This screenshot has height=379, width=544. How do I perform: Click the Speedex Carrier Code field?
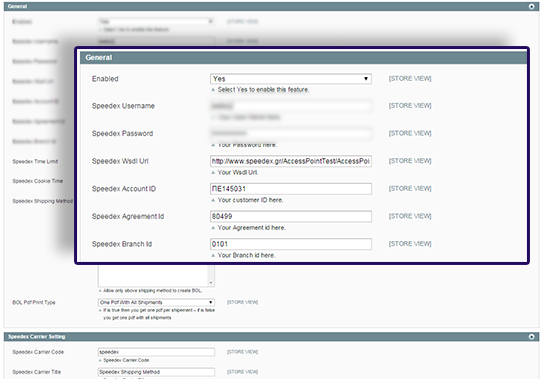[x=156, y=352]
